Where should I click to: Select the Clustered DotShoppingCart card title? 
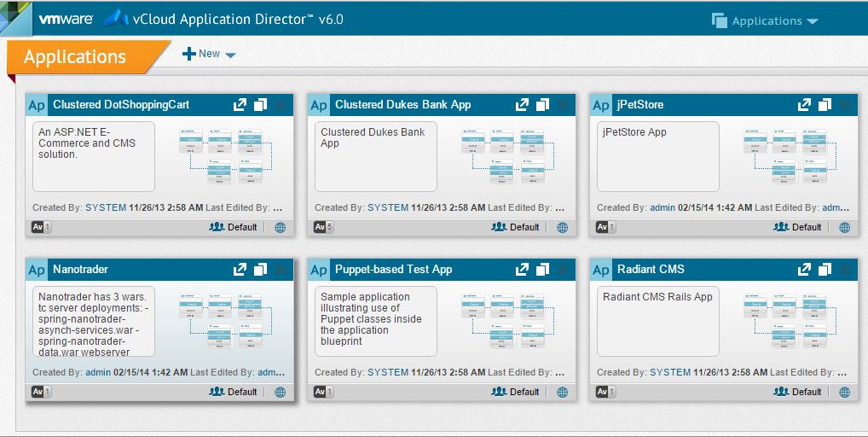(x=121, y=105)
